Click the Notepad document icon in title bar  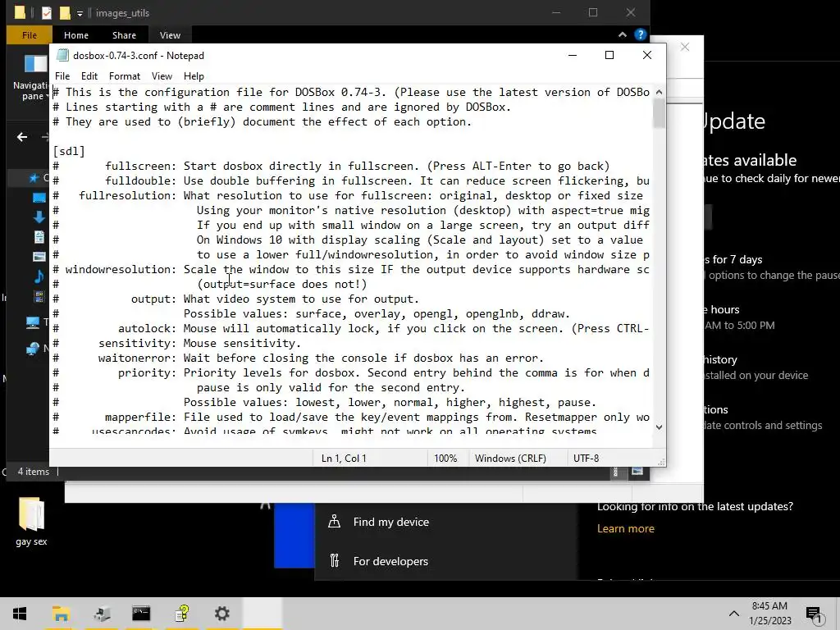pos(62,55)
